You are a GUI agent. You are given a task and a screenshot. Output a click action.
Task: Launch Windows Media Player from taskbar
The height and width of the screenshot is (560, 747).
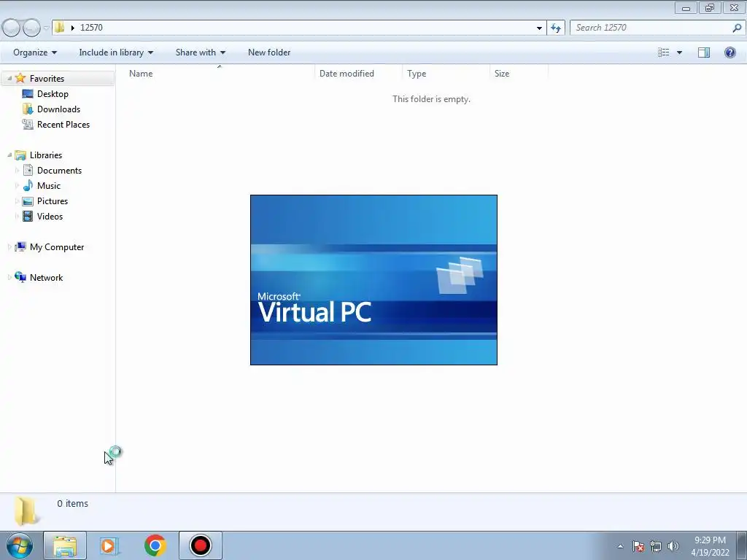pyautogui.click(x=109, y=545)
